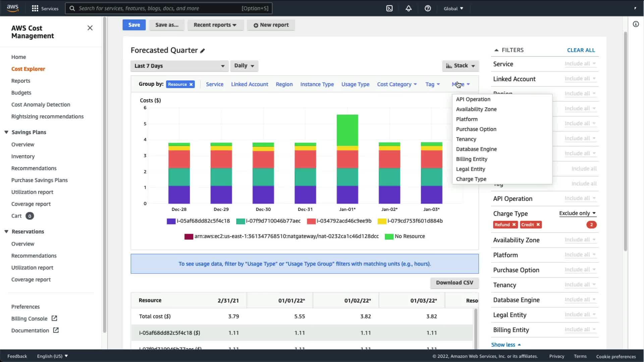Open the Daily granularity dropdown
This screenshot has height=362, width=644.
point(244,66)
